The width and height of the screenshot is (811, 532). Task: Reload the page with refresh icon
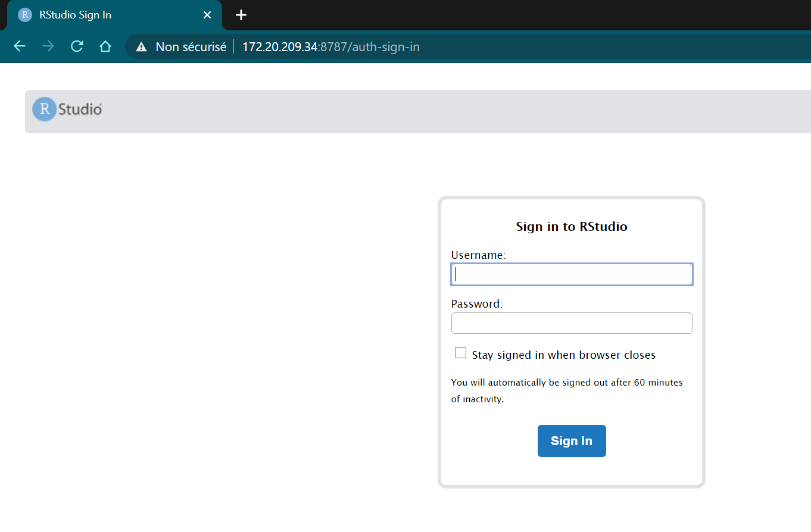pos(77,46)
